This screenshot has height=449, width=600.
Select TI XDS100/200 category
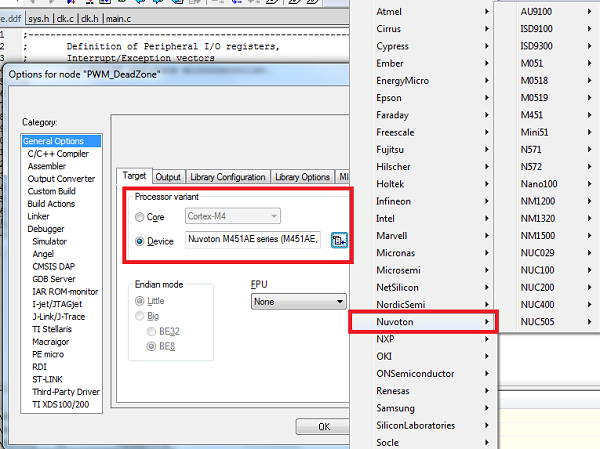tap(60, 404)
